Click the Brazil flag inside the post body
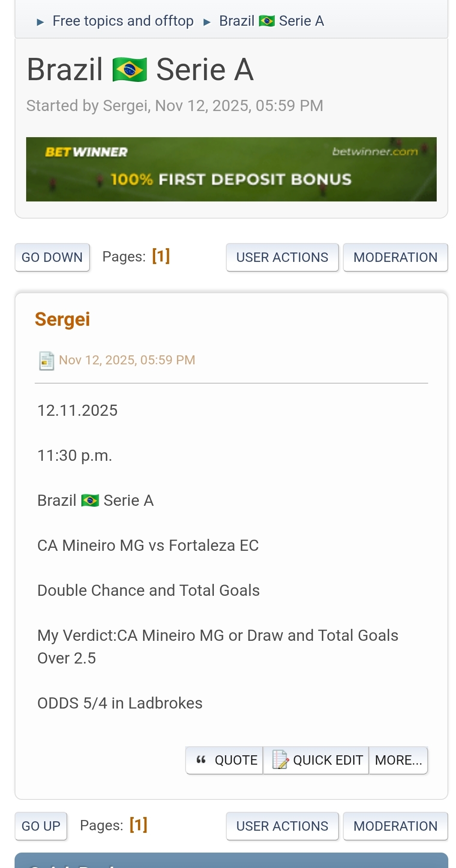 90,501
